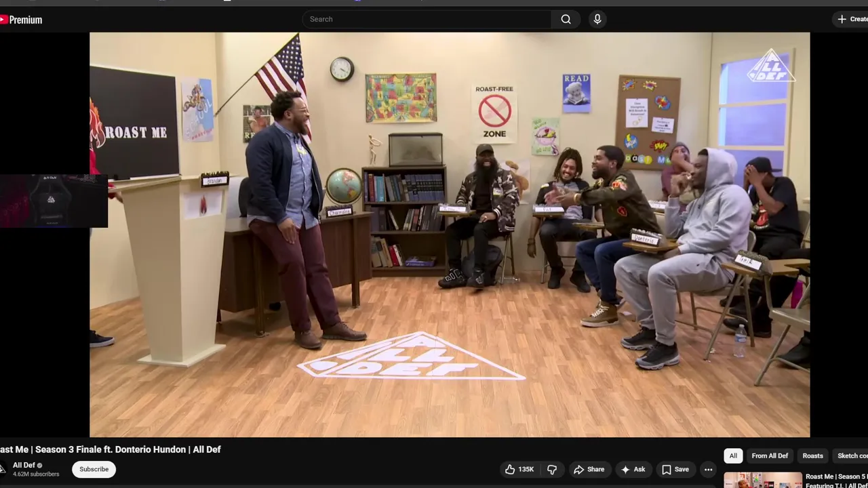Select the Roasts filter chip
The width and height of the screenshot is (868, 488).
(x=812, y=455)
